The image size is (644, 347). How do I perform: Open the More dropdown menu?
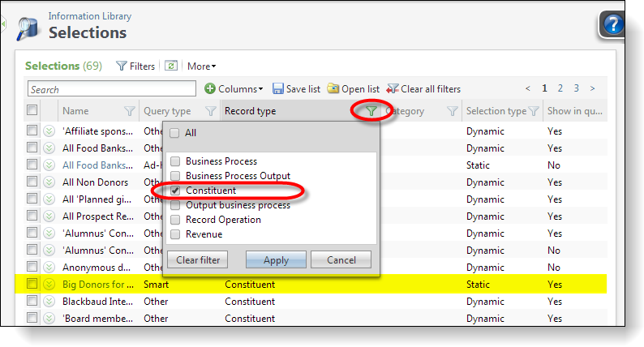[201, 66]
